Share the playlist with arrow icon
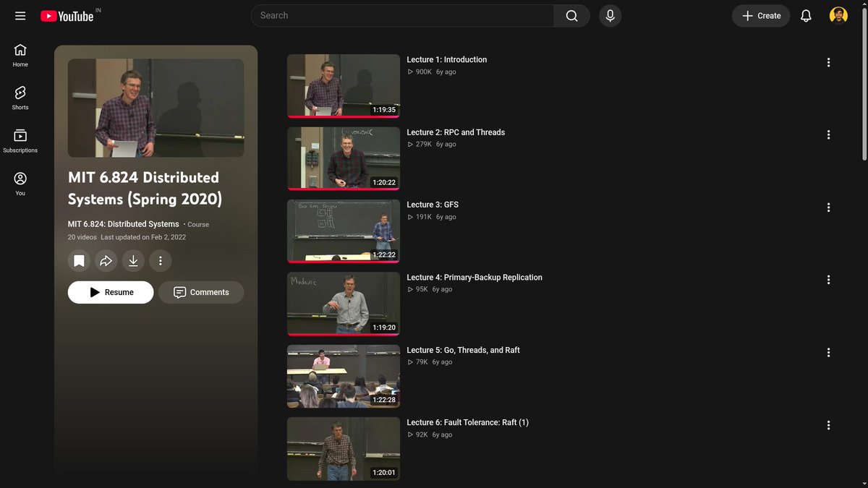The width and height of the screenshot is (868, 488). 106,261
